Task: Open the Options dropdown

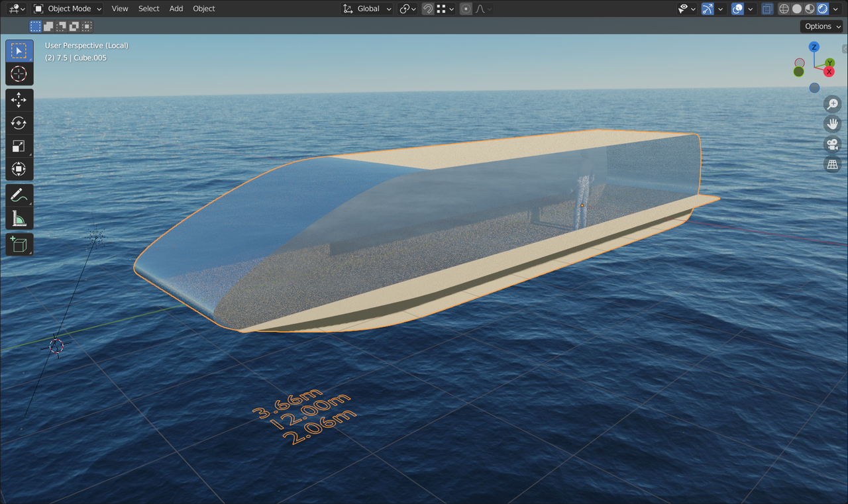Action: pyautogui.click(x=821, y=26)
